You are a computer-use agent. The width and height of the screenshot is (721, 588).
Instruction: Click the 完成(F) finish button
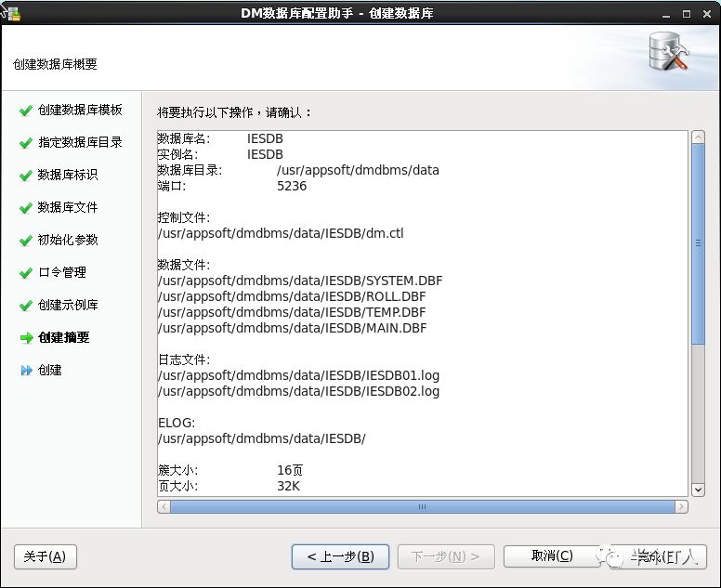pos(658,556)
